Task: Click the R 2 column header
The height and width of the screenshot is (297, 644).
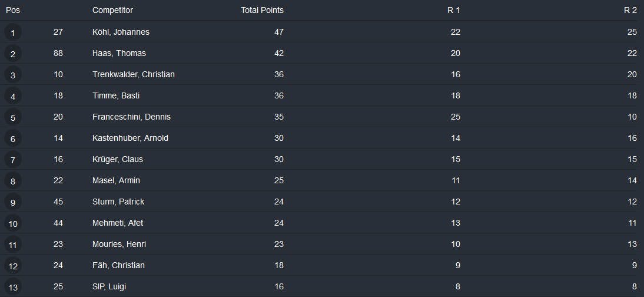Action: pyautogui.click(x=630, y=10)
